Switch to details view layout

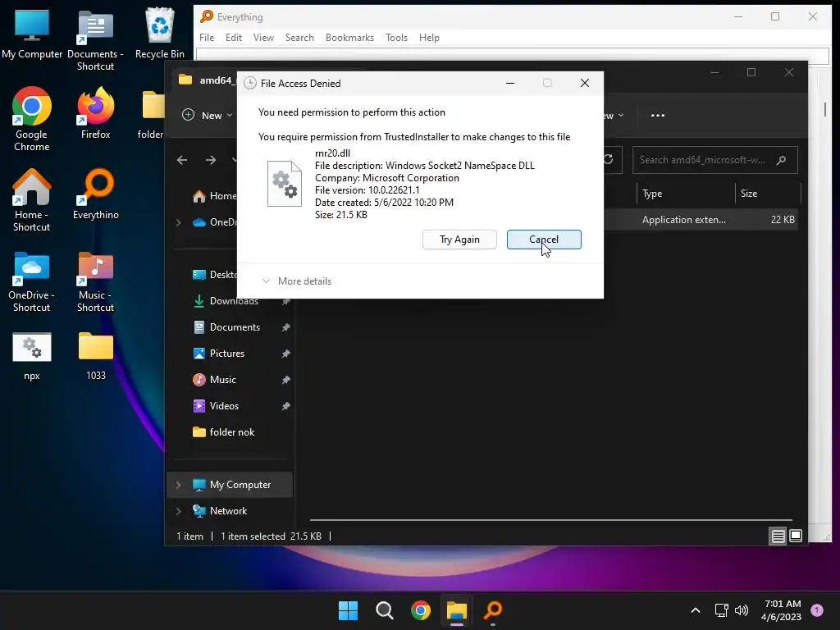tap(778, 536)
